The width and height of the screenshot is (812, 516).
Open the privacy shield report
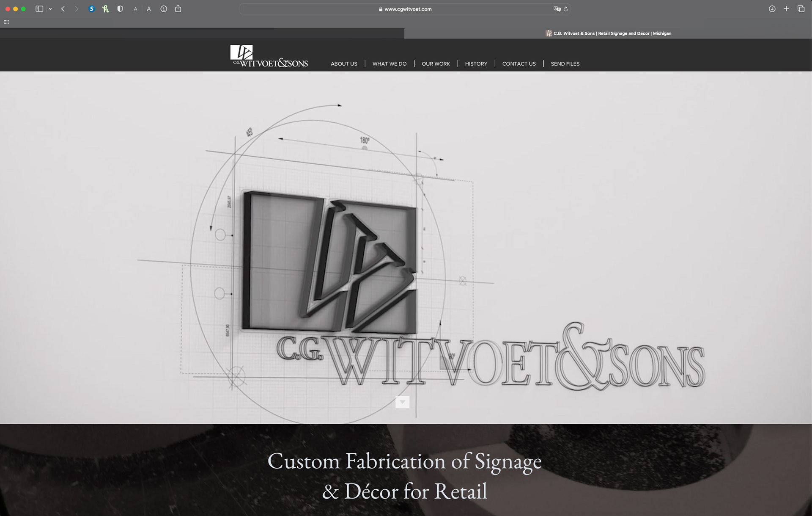[x=120, y=9]
